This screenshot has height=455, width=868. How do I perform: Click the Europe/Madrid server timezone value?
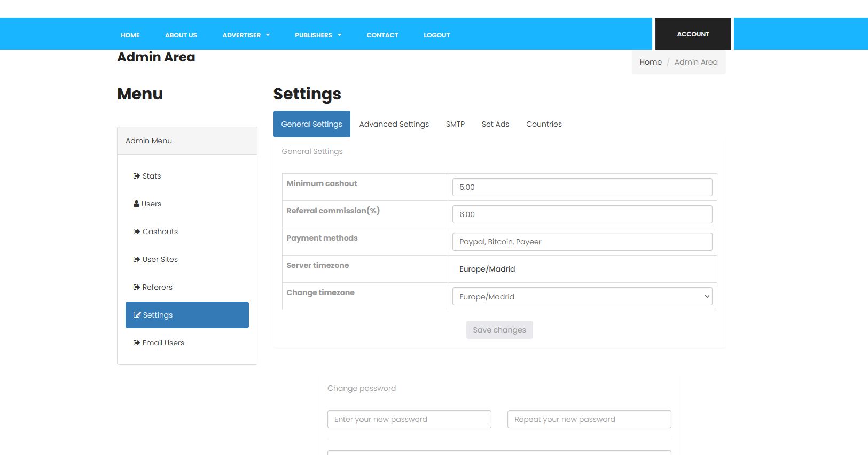point(487,269)
